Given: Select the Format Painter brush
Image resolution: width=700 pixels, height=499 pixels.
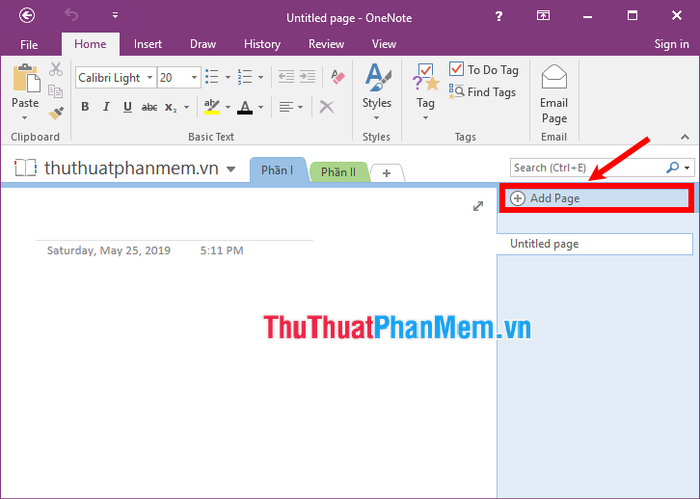Looking at the screenshot, I should pos(56,113).
